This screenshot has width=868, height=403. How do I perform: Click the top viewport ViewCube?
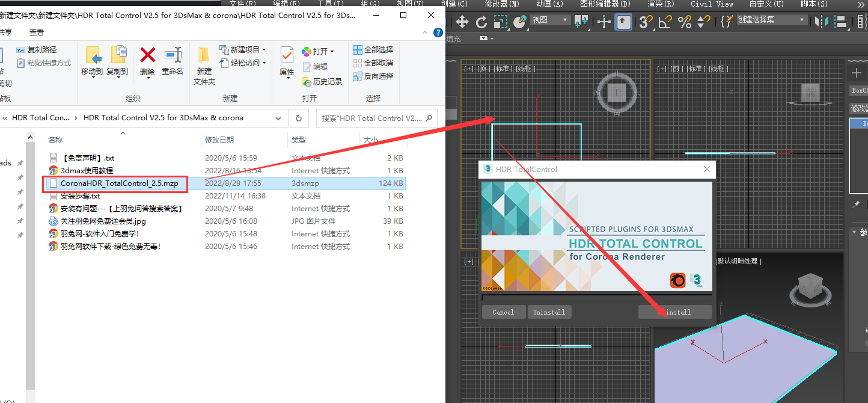pos(617,93)
